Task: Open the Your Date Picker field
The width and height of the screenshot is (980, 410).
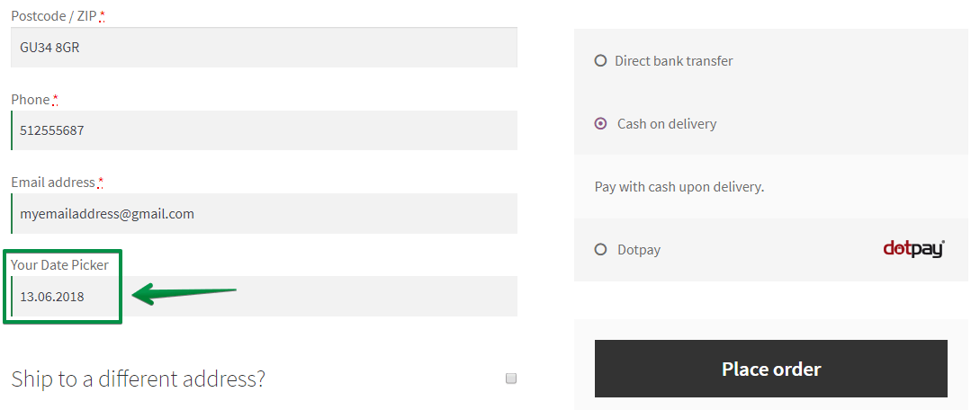Action: pyautogui.click(x=264, y=297)
